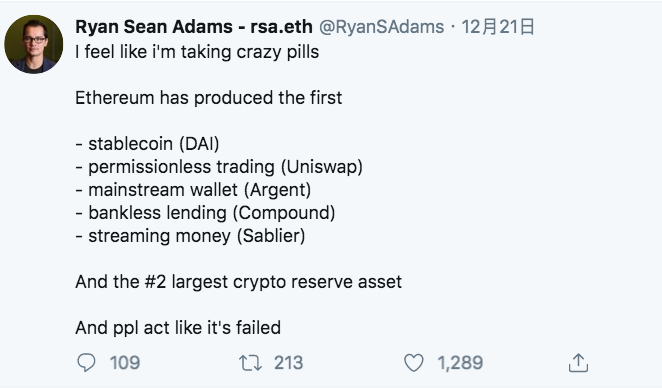Click the "mainstream wallet (Argent)" line
662x388 pixels.
click(193, 190)
